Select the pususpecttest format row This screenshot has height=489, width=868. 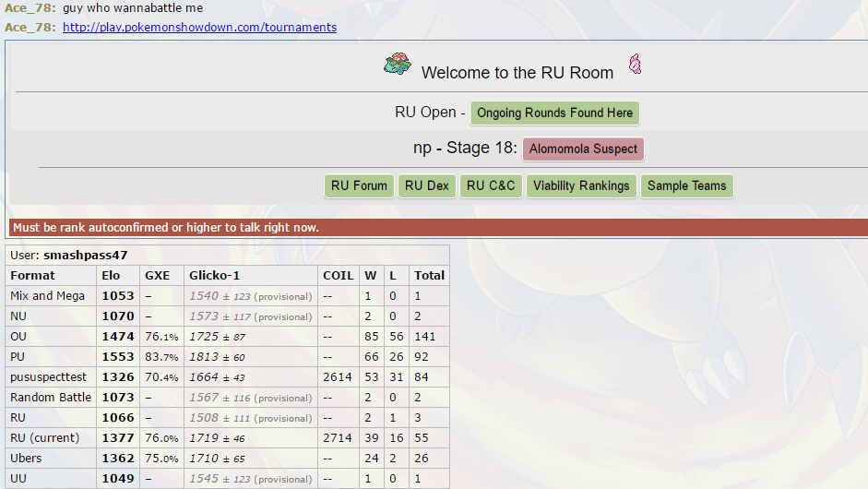click(x=49, y=376)
